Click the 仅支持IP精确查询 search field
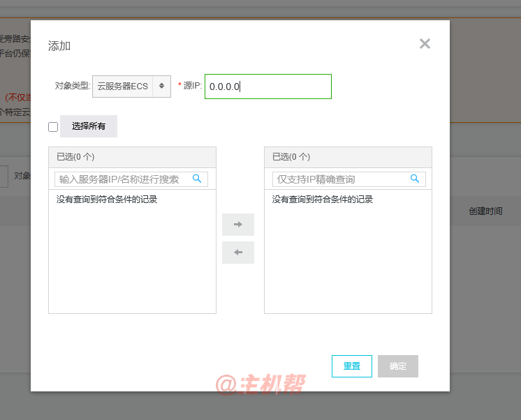 click(x=349, y=179)
